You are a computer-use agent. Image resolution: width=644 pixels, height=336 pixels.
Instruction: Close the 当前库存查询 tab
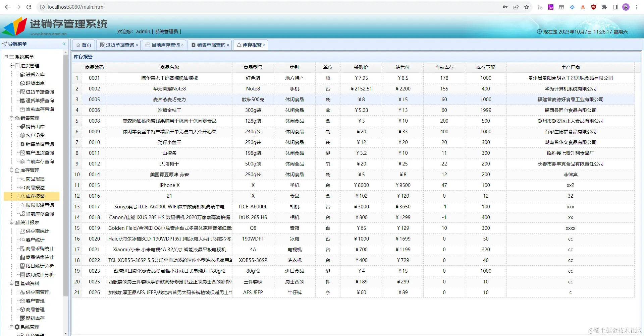(182, 45)
